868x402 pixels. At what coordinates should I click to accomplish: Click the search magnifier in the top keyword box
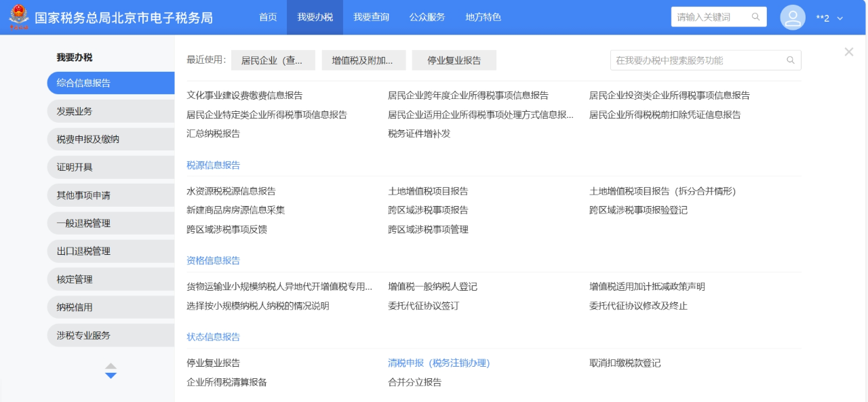coord(755,17)
